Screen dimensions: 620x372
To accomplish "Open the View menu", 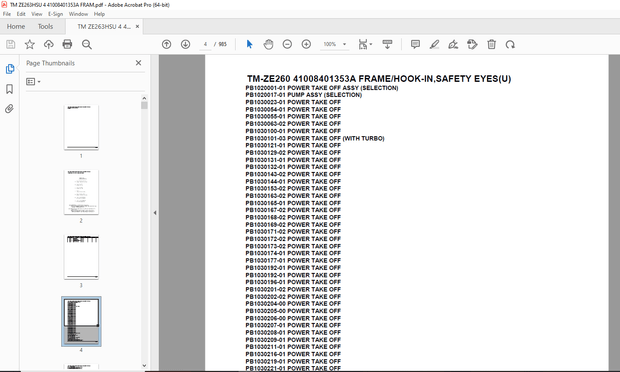I will pos(37,14).
